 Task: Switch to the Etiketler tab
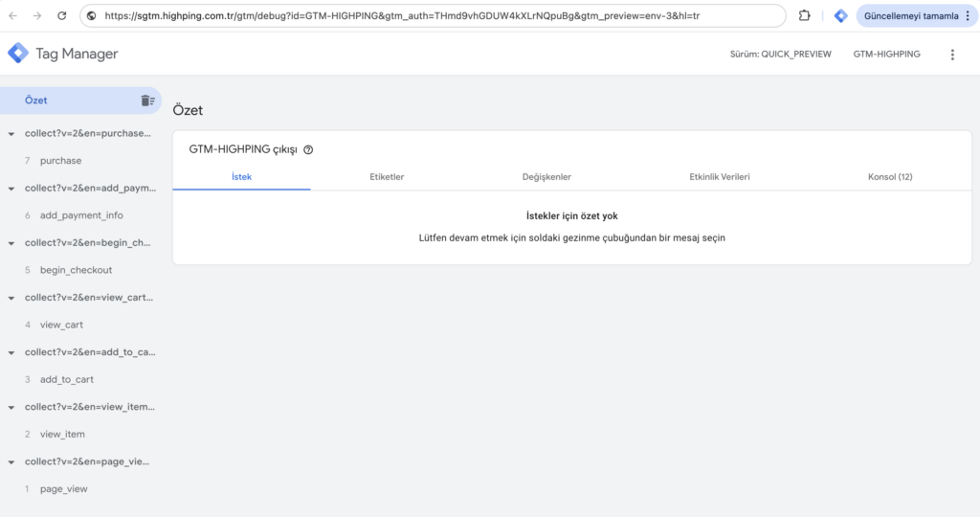tap(387, 177)
